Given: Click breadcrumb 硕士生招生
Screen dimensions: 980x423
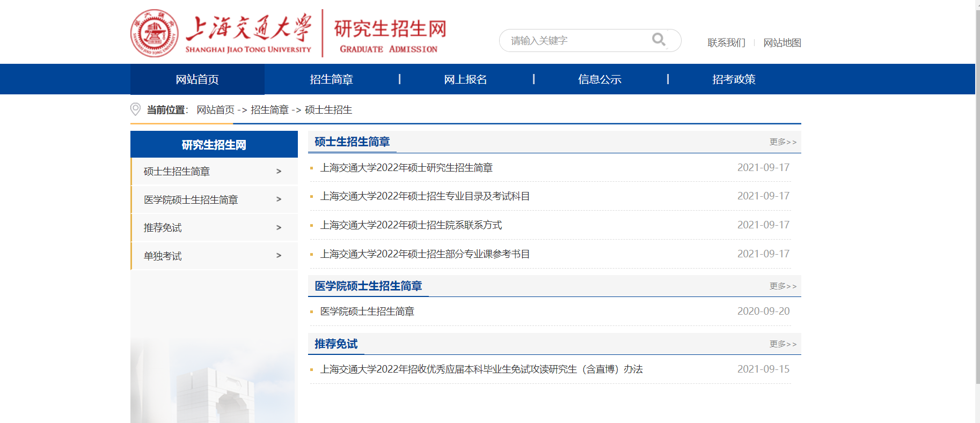Looking at the screenshot, I should point(328,110).
